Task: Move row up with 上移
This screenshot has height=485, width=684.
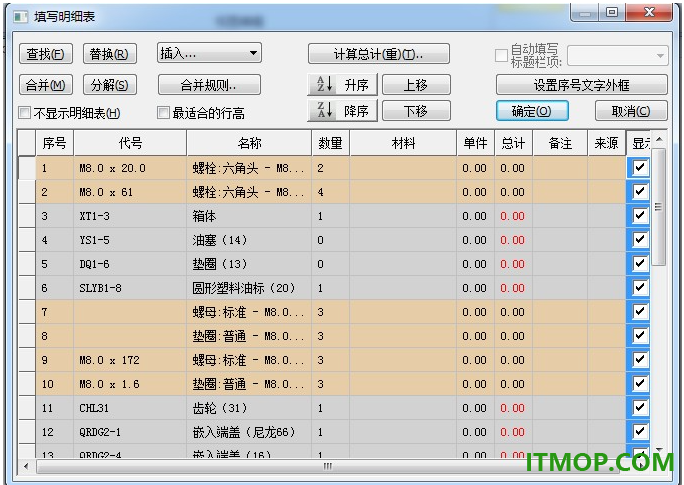Action: pyautogui.click(x=416, y=85)
